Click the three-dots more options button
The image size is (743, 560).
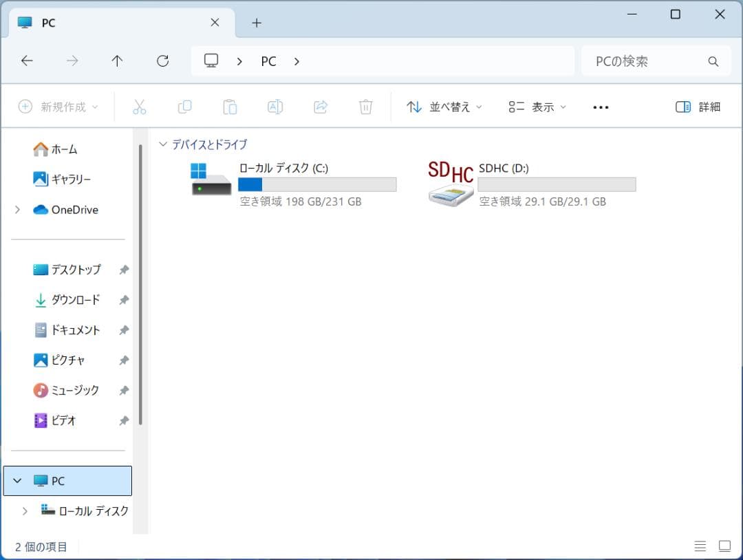601,107
